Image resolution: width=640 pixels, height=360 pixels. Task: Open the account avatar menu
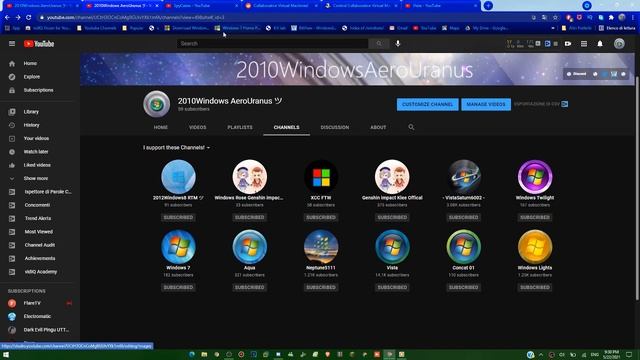point(619,44)
